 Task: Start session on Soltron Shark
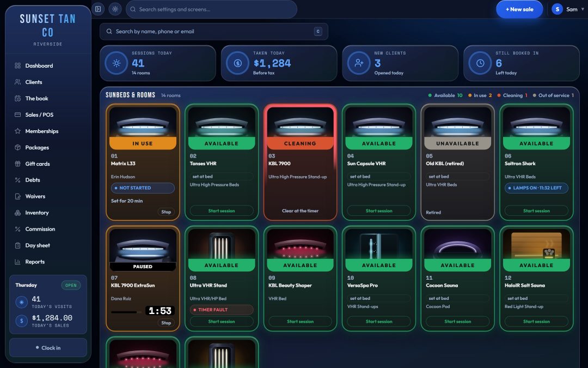click(536, 210)
